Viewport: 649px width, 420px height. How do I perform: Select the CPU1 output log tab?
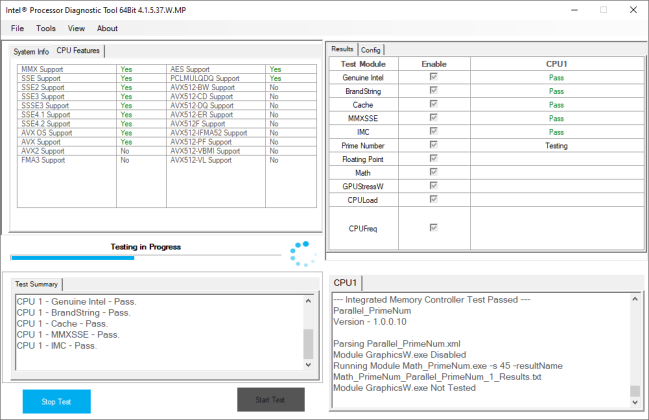coord(346,283)
